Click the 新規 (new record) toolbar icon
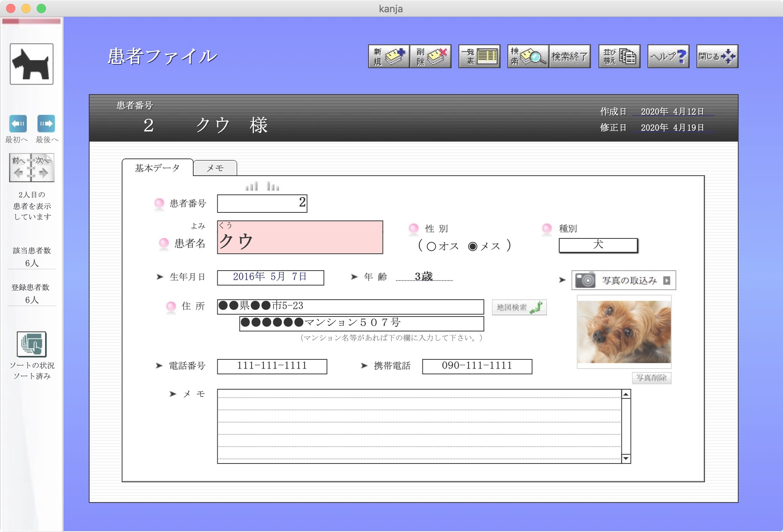Viewport: 783px width, 532px height. pyautogui.click(x=388, y=56)
